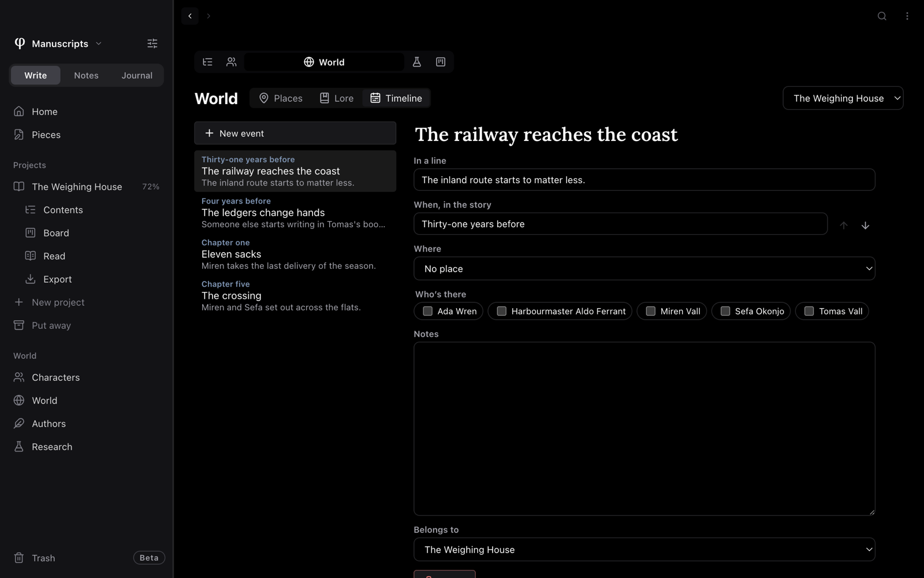Open the three-dot more options menu
The width and height of the screenshot is (924, 578).
point(907,16)
